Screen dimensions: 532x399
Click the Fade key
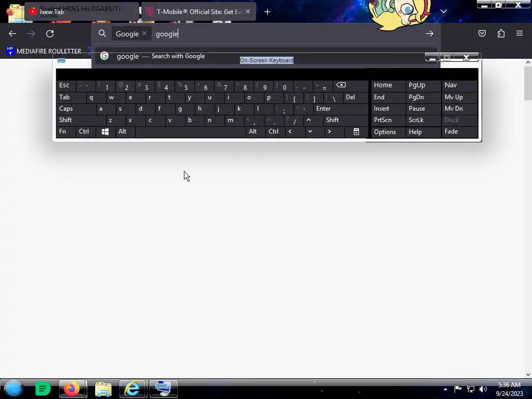click(460, 131)
